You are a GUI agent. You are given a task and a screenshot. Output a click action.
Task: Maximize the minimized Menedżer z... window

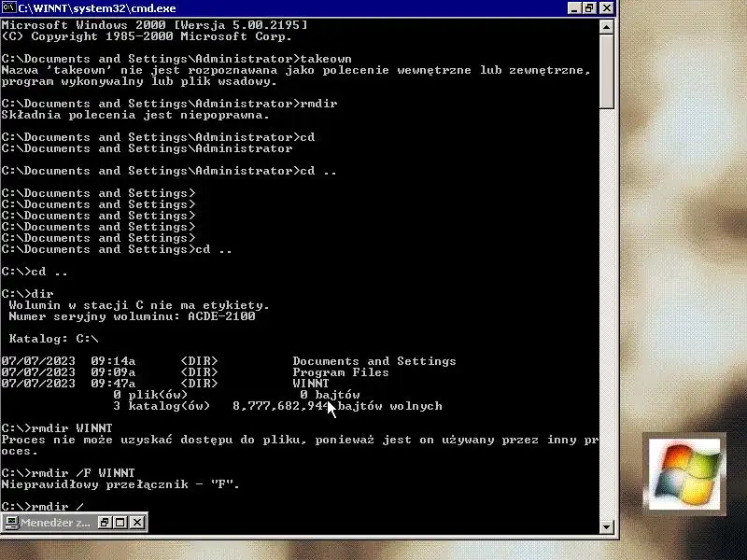[x=120, y=523]
